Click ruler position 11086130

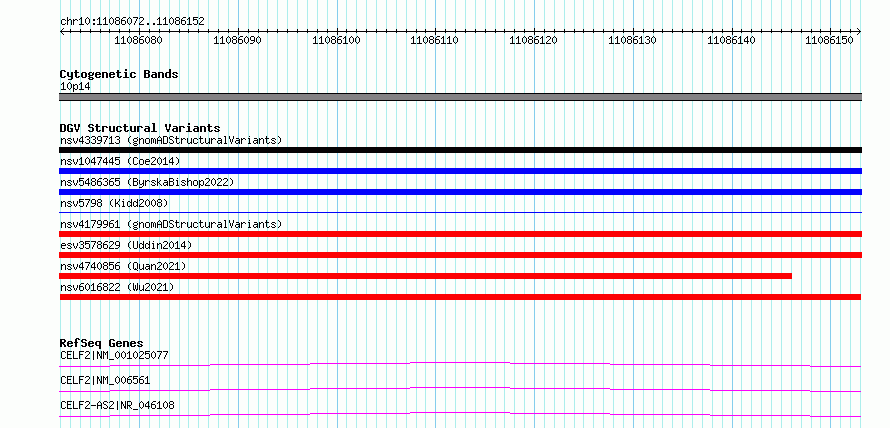(632, 40)
